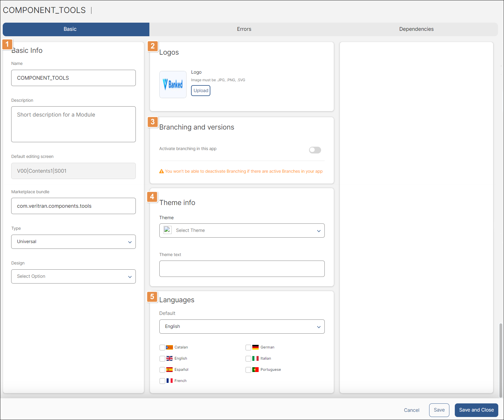Open the Design Select Option dropdown
The height and width of the screenshot is (420, 504).
tap(73, 277)
